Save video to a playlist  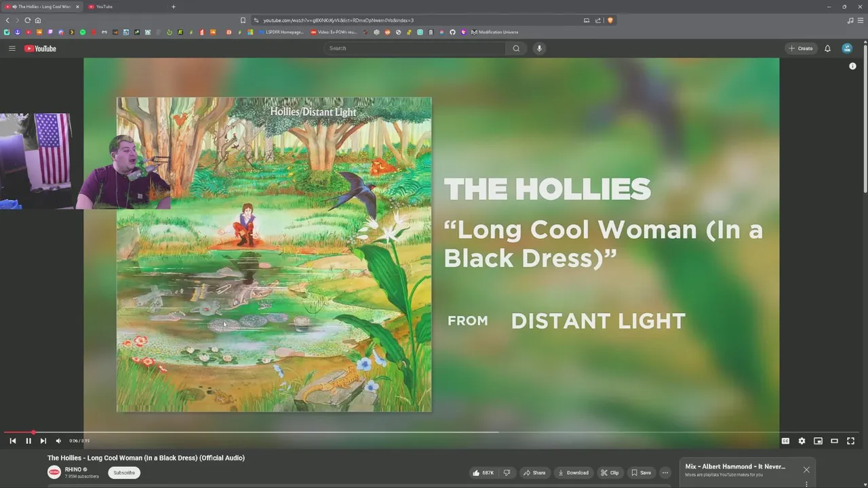click(x=641, y=472)
